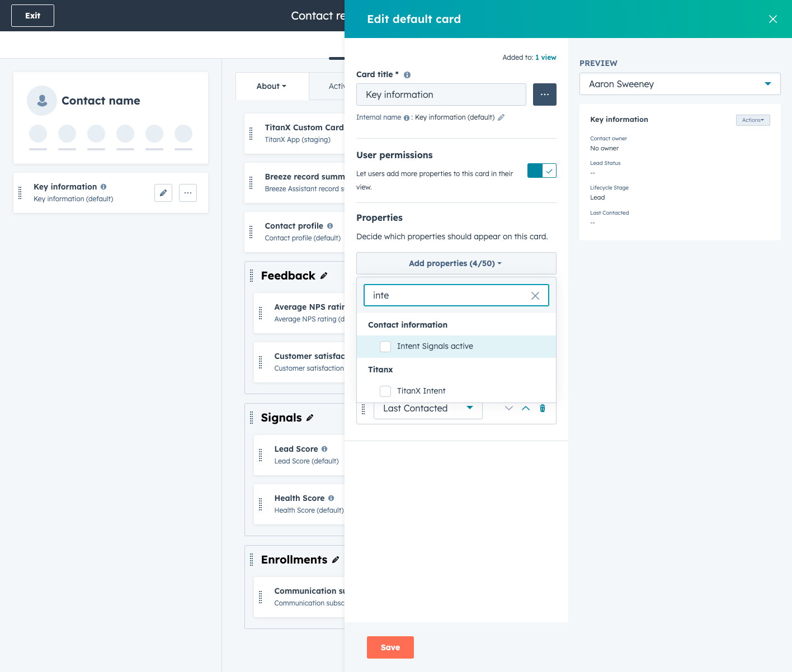Open the Actions dropdown in preview

click(x=753, y=120)
